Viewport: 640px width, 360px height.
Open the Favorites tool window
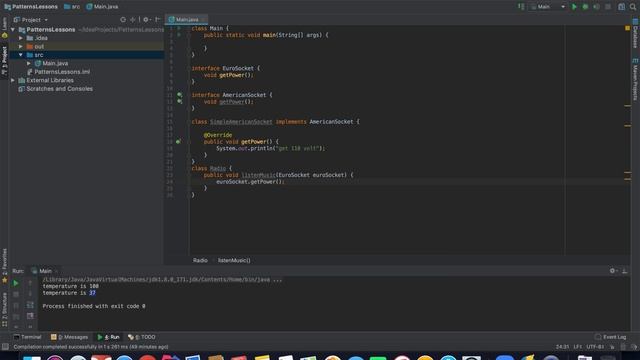4,266
